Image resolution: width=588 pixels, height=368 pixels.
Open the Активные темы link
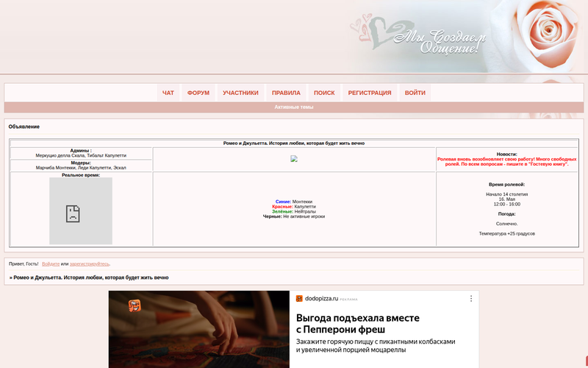[294, 107]
